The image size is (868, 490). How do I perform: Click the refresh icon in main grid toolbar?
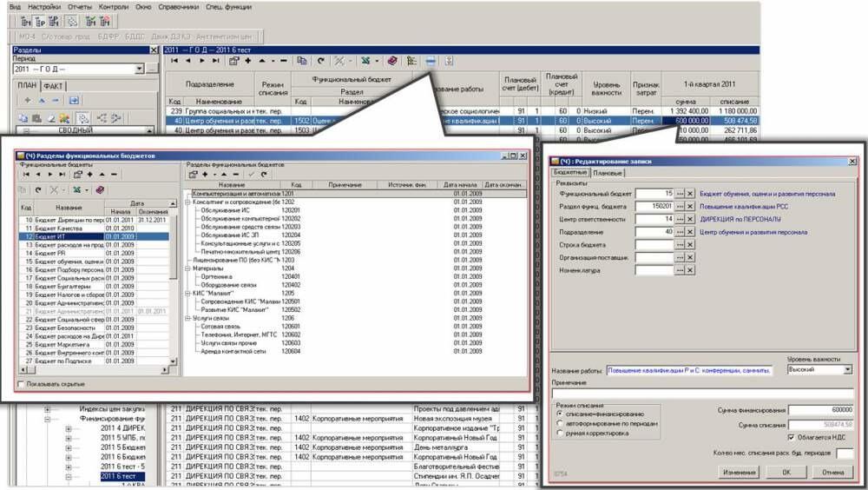pos(321,61)
